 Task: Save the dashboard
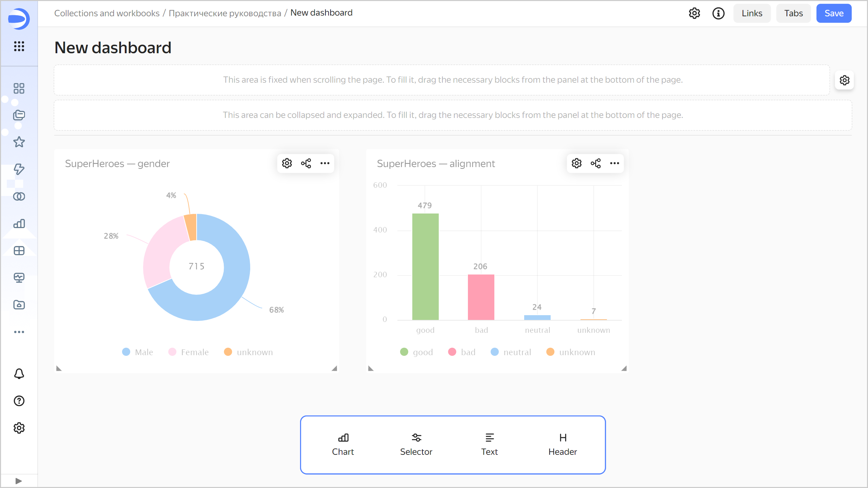pyautogui.click(x=834, y=13)
